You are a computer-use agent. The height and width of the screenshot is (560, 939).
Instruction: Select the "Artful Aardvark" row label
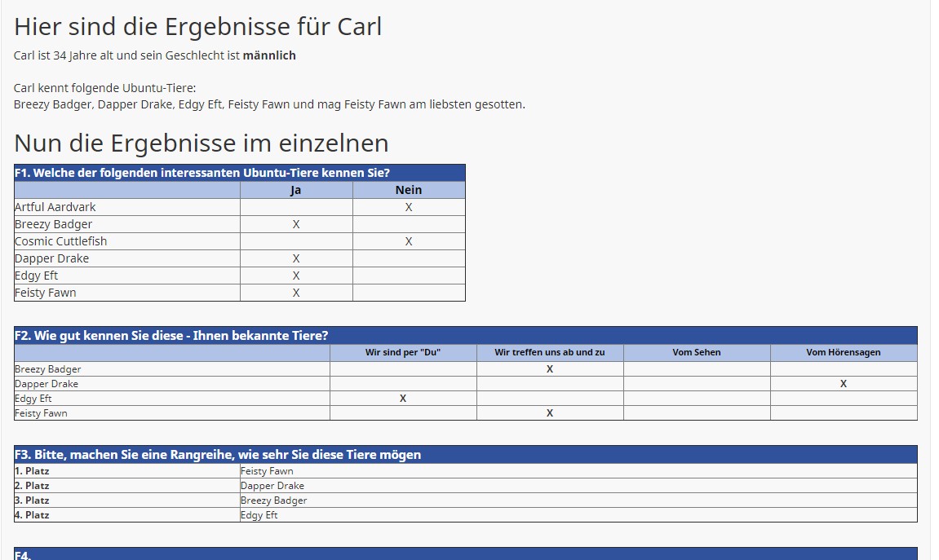[x=55, y=207]
